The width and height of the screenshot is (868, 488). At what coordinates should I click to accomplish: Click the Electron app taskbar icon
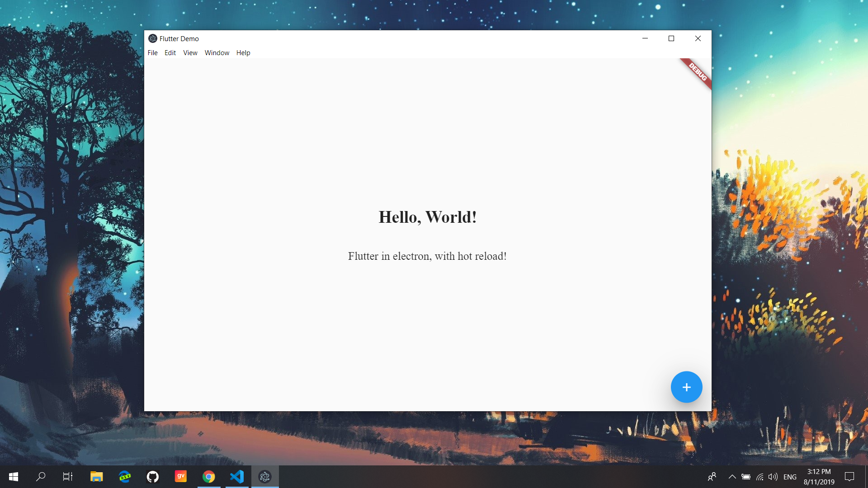[x=265, y=477]
